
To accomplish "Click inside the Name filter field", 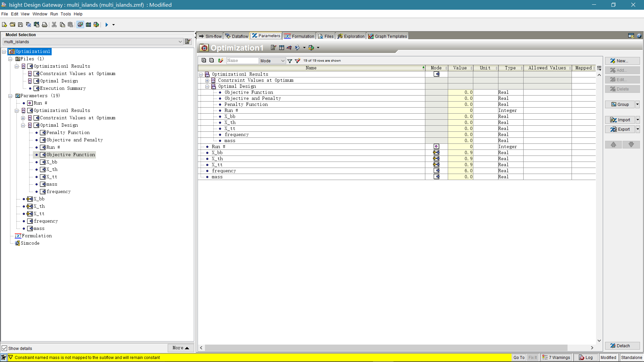I will click(x=242, y=60).
